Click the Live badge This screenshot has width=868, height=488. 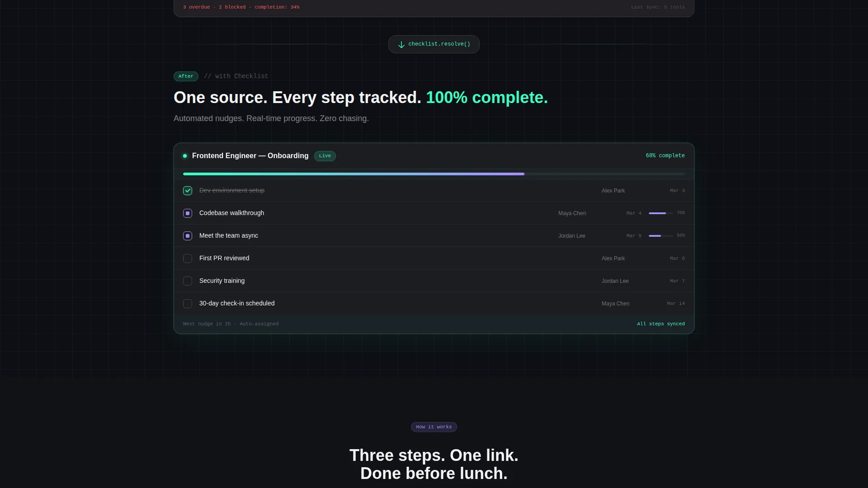coord(325,156)
